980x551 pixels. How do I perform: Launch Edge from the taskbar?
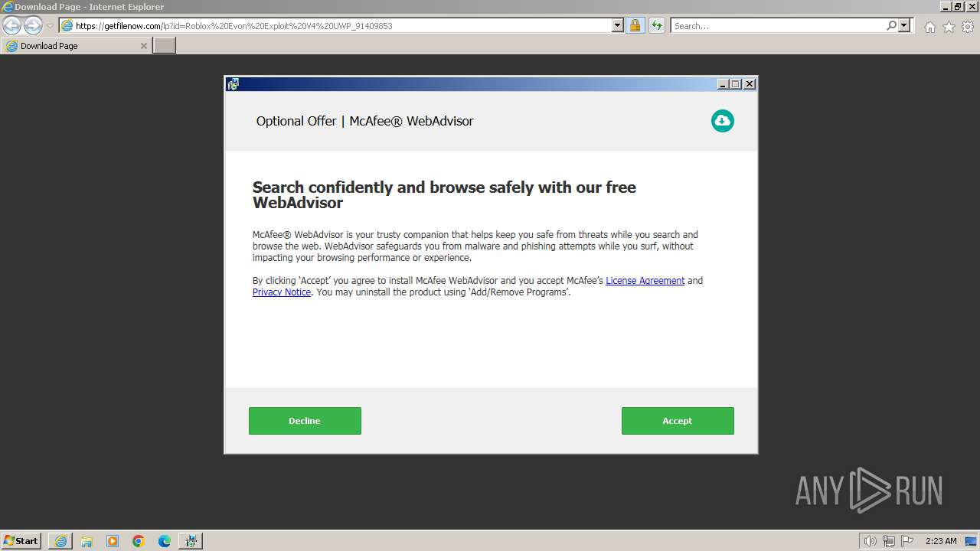pos(165,541)
